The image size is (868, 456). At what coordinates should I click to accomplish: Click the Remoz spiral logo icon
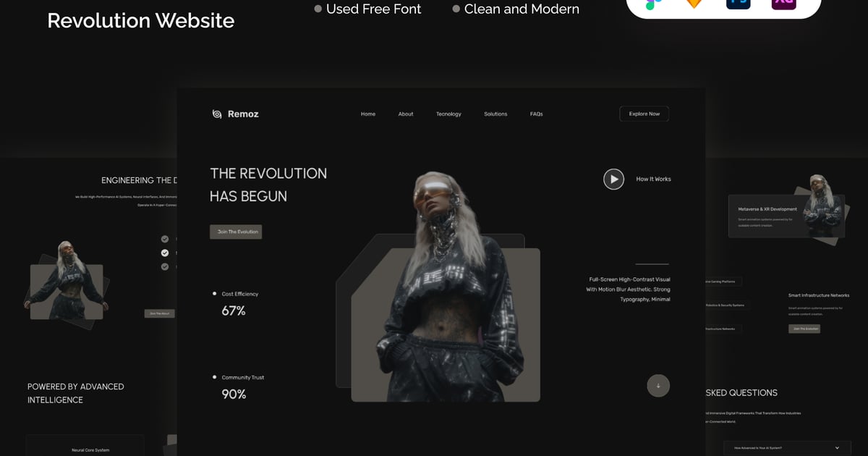(x=217, y=114)
